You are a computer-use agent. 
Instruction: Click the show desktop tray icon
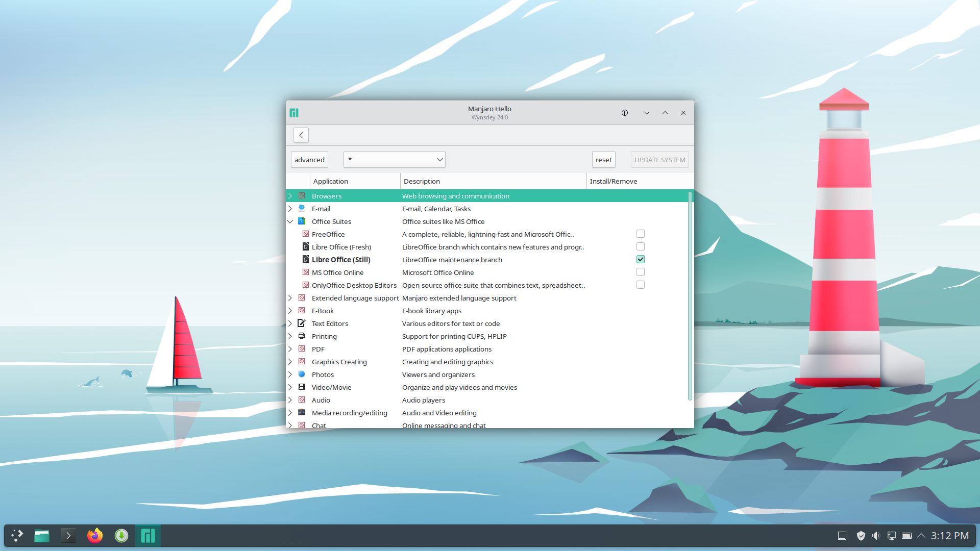(x=842, y=536)
